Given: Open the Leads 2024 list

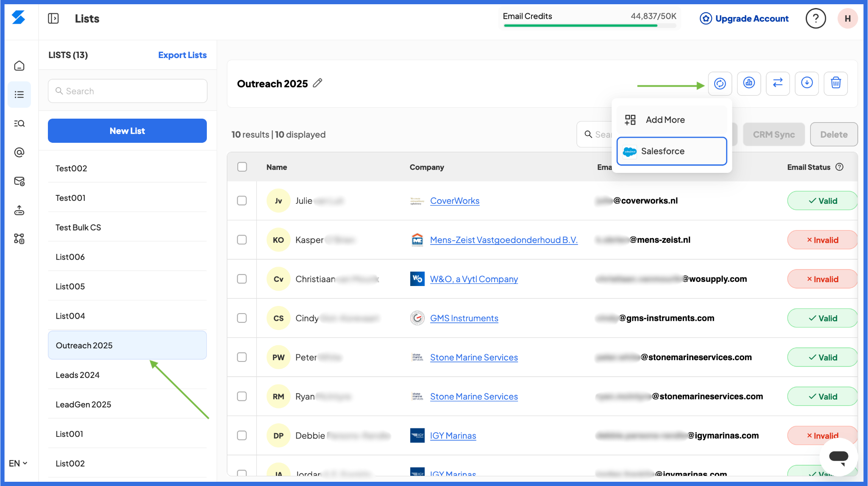Looking at the screenshot, I should 127,375.
